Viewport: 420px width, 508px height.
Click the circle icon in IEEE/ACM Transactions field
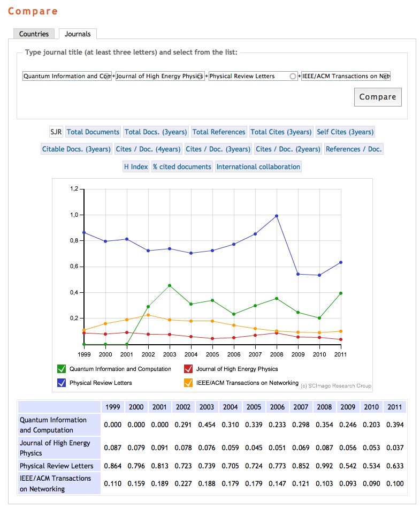(386, 77)
